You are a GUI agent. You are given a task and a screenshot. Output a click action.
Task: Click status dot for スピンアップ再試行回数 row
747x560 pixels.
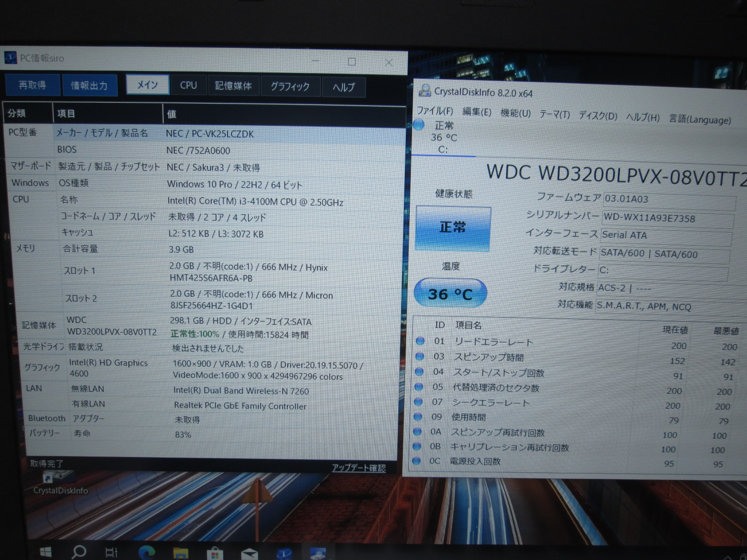point(417,432)
